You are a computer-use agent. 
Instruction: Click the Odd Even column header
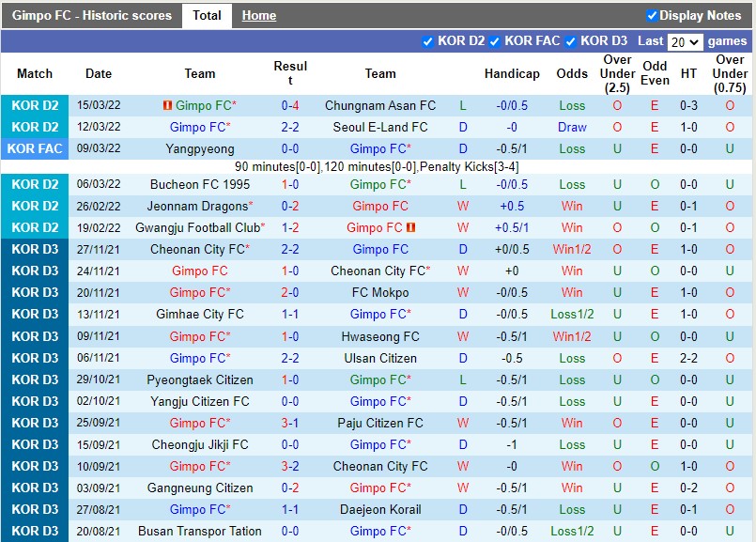tap(655, 73)
